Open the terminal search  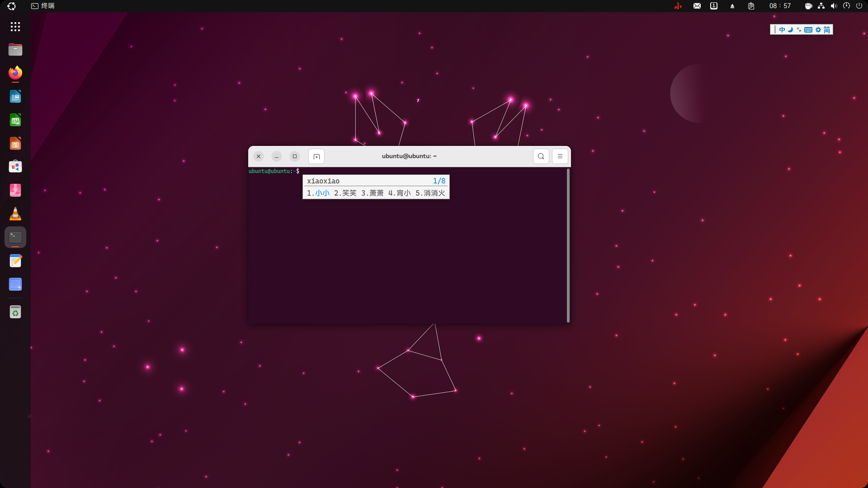541,156
